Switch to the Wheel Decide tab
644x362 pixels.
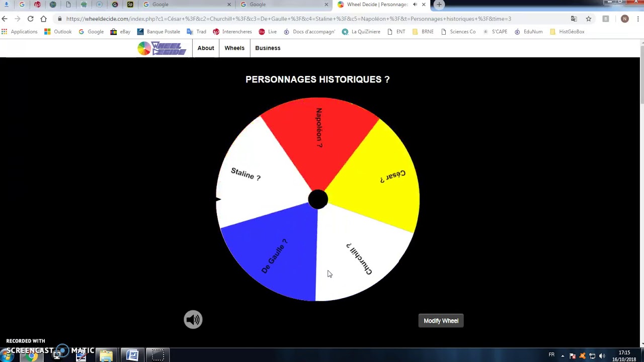point(377,5)
